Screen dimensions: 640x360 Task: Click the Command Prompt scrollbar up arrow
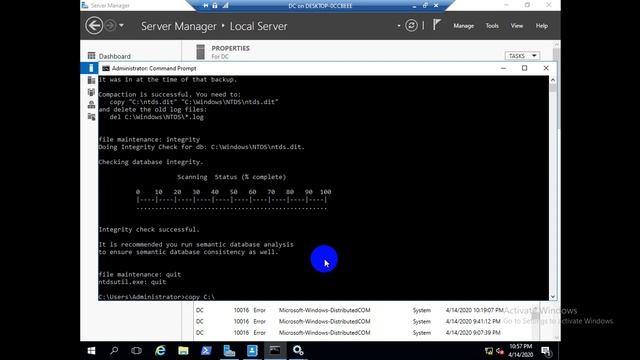tap(553, 80)
